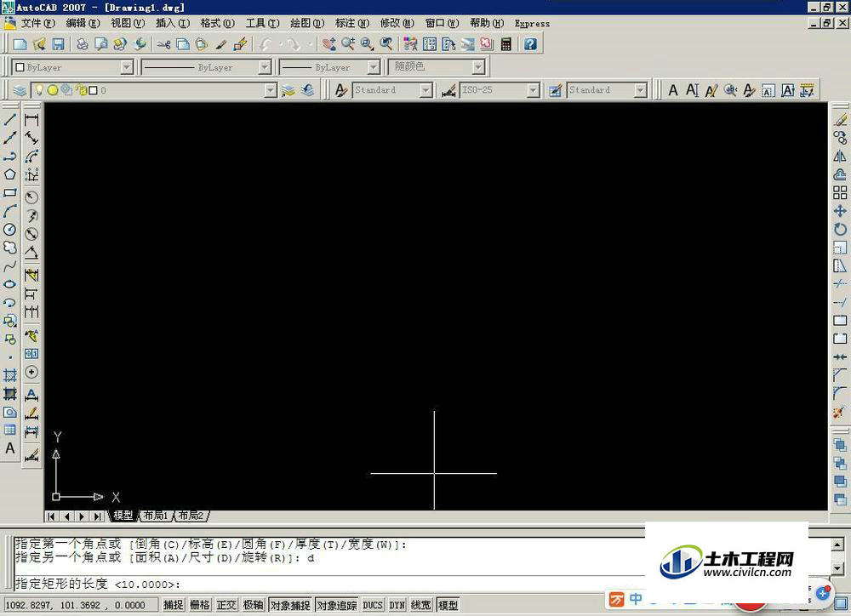Image resolution: width=851 pixels, height=616 pixels.
Task: Open the Standard table style dropdown
Action: [641, 90]
